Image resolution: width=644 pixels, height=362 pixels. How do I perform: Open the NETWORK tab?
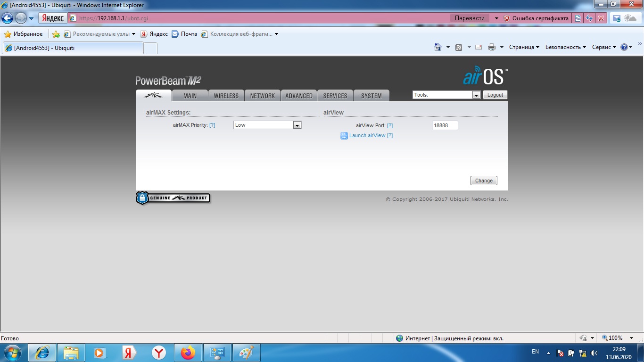pyautogui.click(x=263, y=96)
